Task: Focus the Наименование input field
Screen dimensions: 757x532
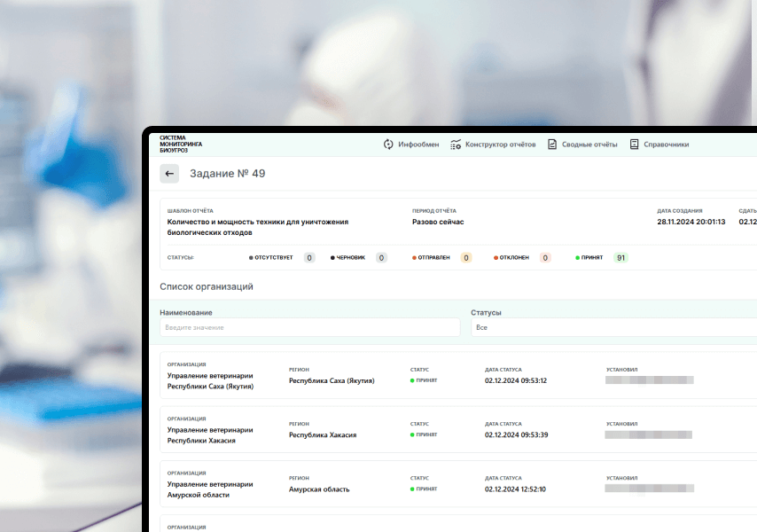Action: pyautogui.click(x=310, y=327)
